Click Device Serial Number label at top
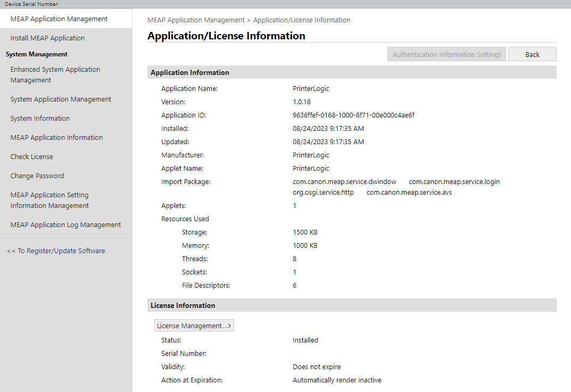The width and height of the screenshot is (571, 392). tap(32, 4)
